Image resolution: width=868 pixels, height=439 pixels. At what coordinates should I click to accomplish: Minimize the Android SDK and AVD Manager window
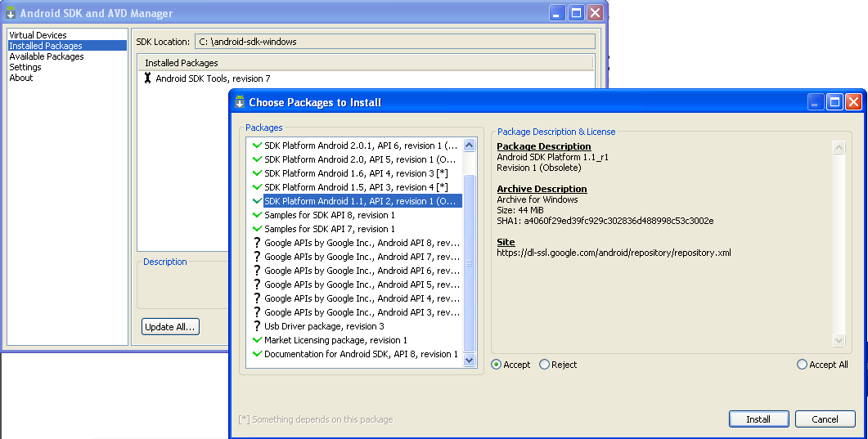pos(557,13)
